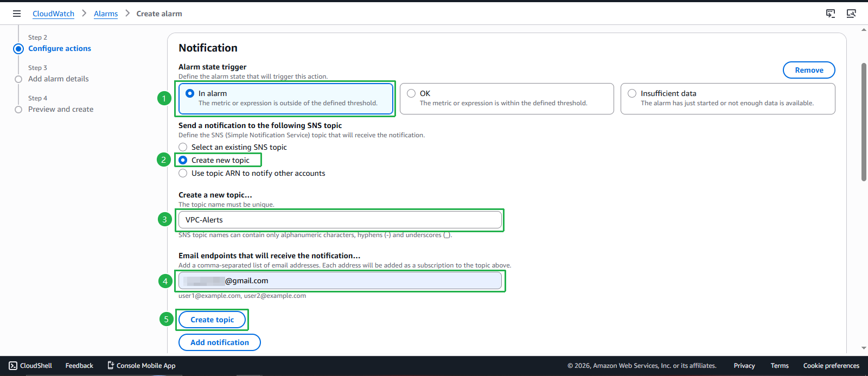Click the scrollbar down arrow
Viewport: 868px width, 376px height.
pyautogui.click(x=864, y=348)
